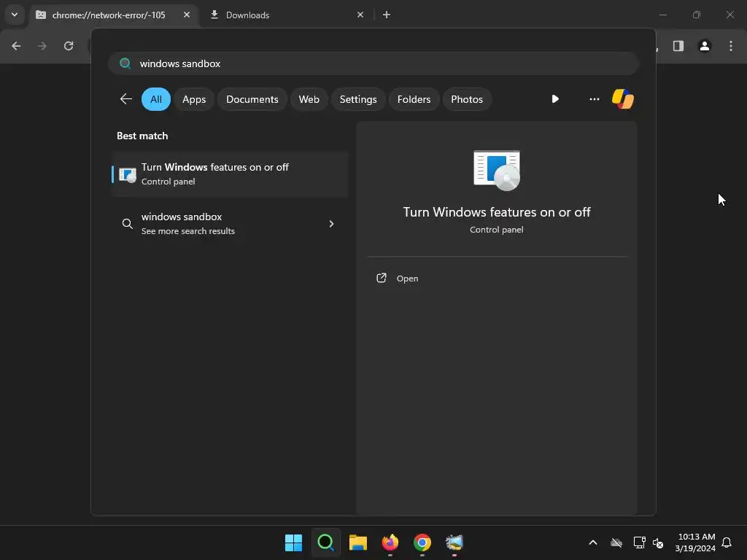Screen dimensions: 747x560
Task: Click the OneDrive cloud tray icon
Action: coord(616,542)
